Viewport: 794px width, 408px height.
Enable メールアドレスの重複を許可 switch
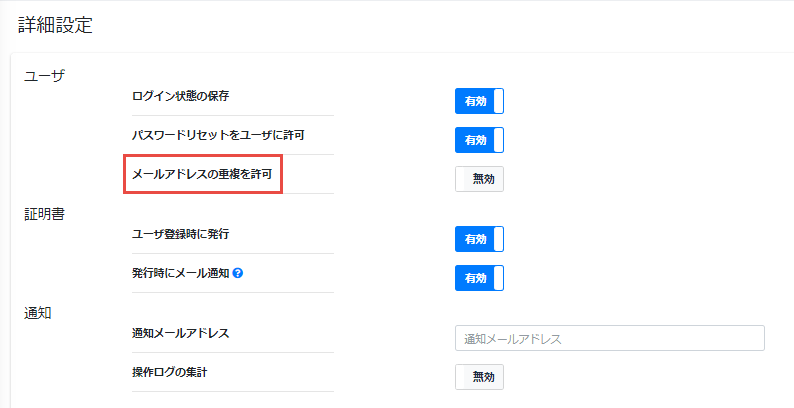[479, 178]
